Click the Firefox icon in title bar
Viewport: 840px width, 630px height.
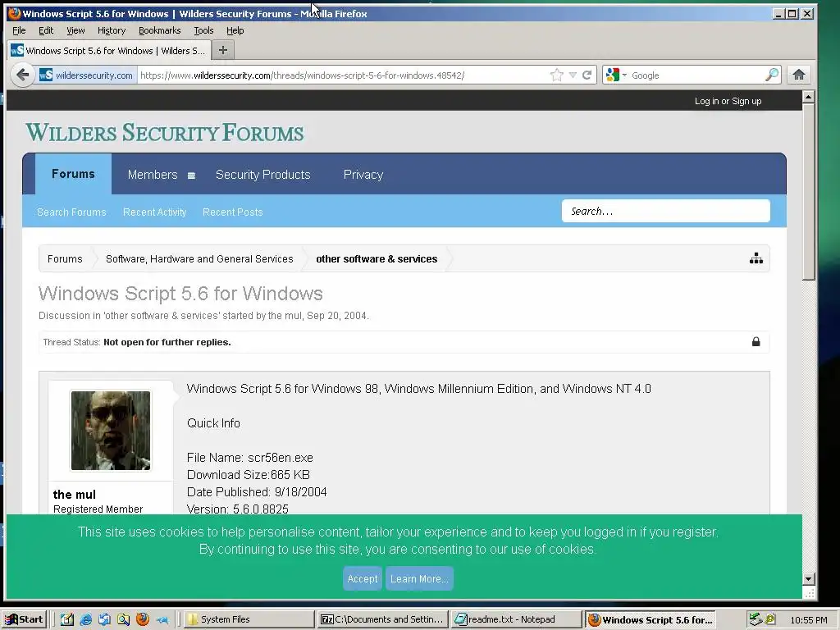(15, 13)
